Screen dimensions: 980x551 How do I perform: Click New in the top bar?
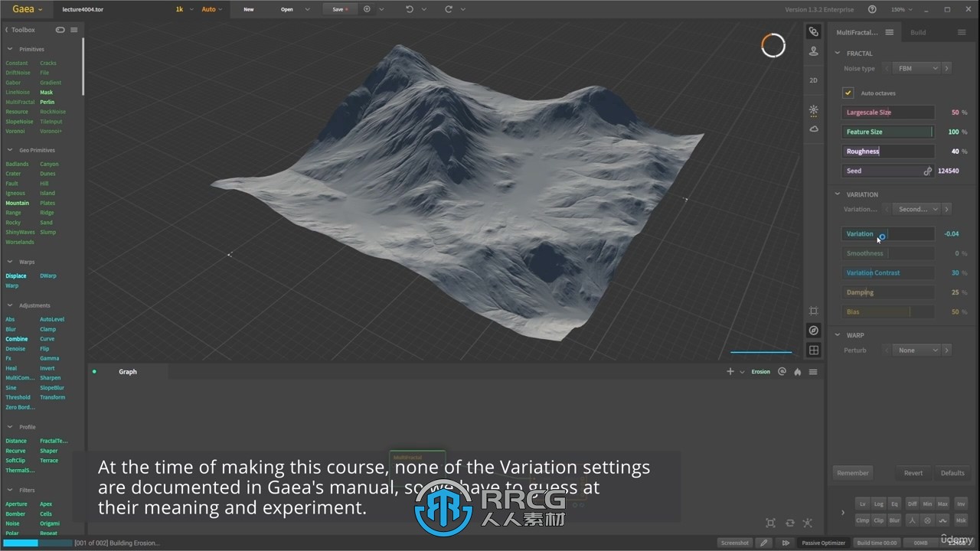pos(249,9)
